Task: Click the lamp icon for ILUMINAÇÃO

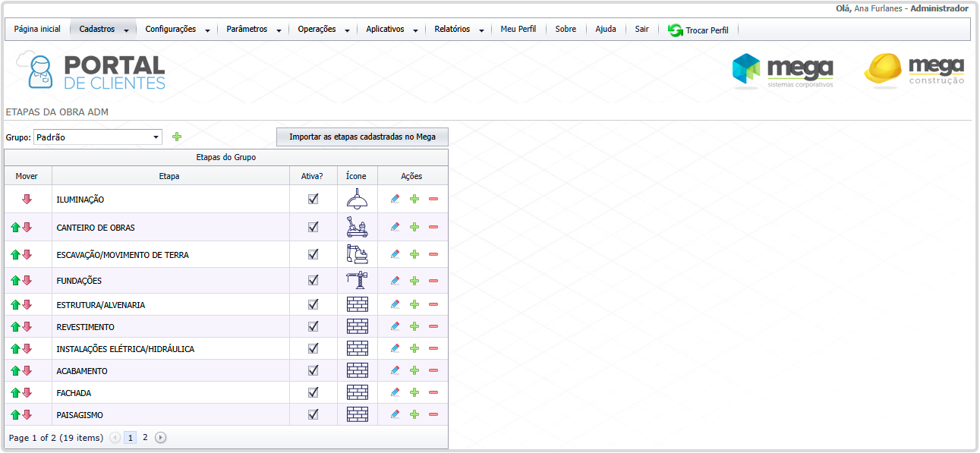Action: click(x=357, y=199)
